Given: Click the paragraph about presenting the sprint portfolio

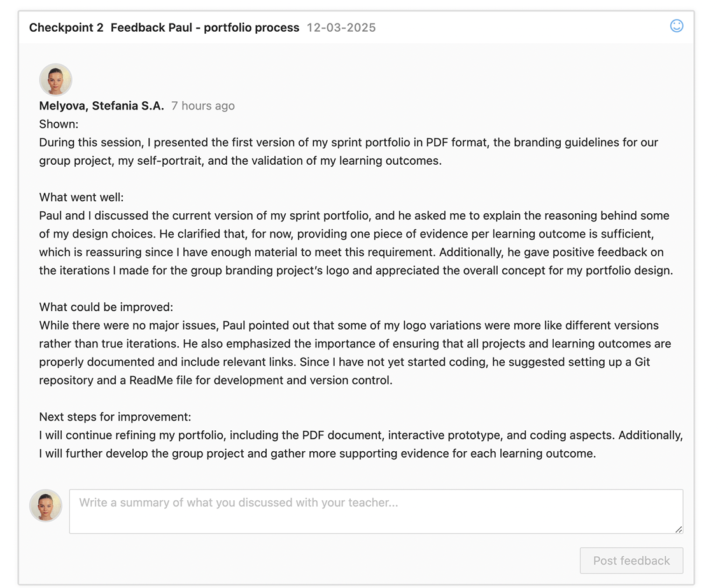Looking at the screenshot, I should coord(349,151).
